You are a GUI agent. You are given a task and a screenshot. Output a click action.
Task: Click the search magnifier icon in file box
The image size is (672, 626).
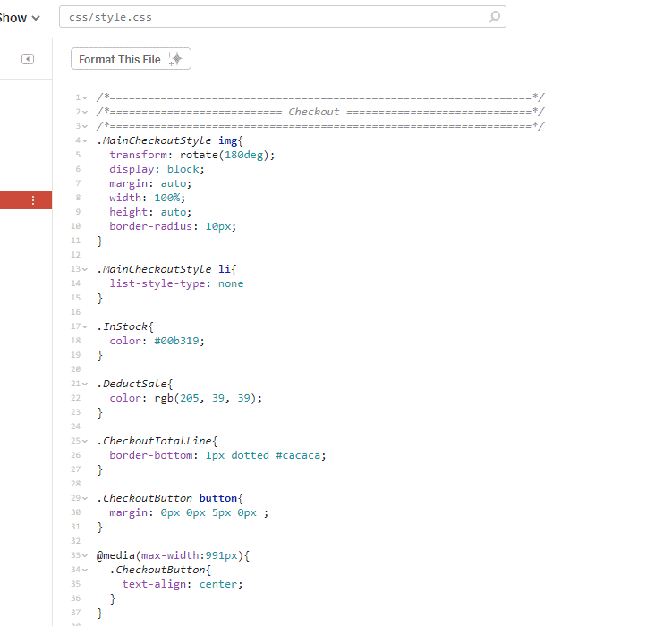[494, 17]
